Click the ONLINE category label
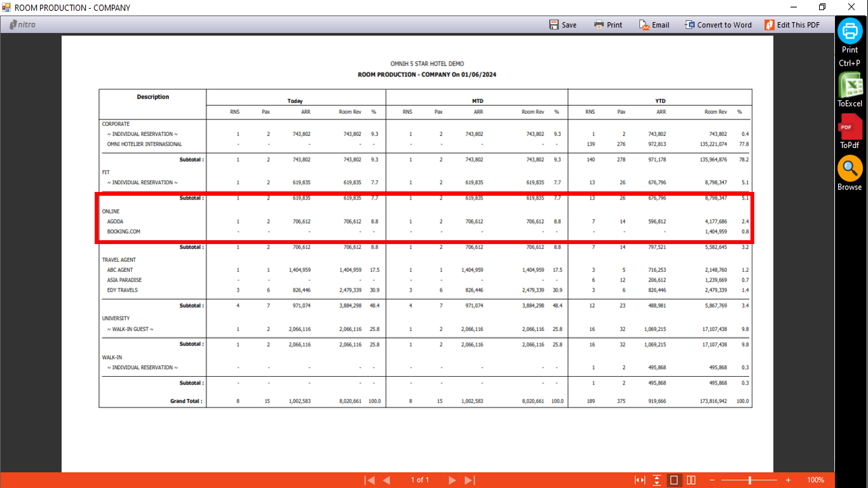This screenshot has width=868, height=488. tap(111, 211)
